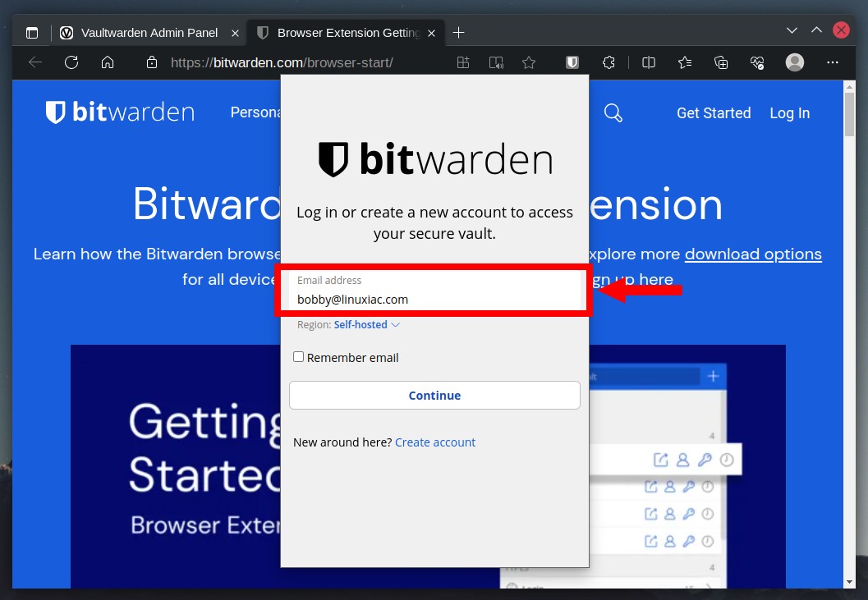The height and width of the screenshot is (600, 868).
Task: Open the browser profile avatar
Action: (x=795, y=62)
